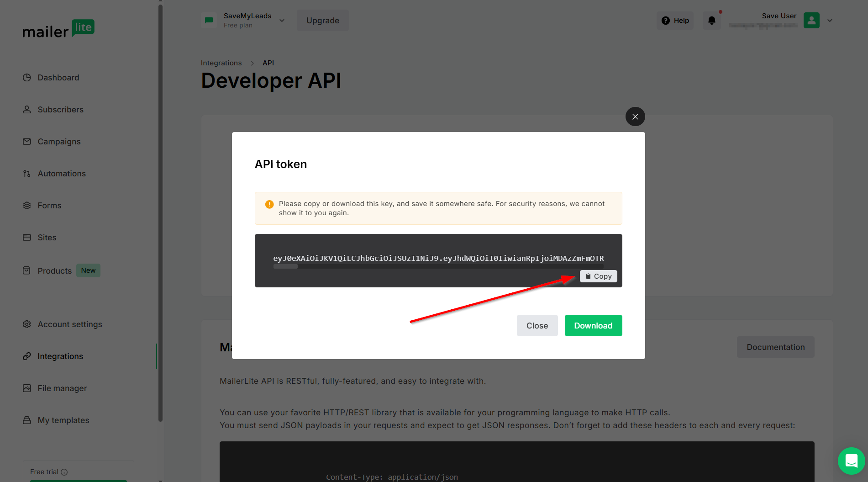The image size is (868, 482).
Task: Go to Subscribers in the sidebar
Action: [60, 110]
